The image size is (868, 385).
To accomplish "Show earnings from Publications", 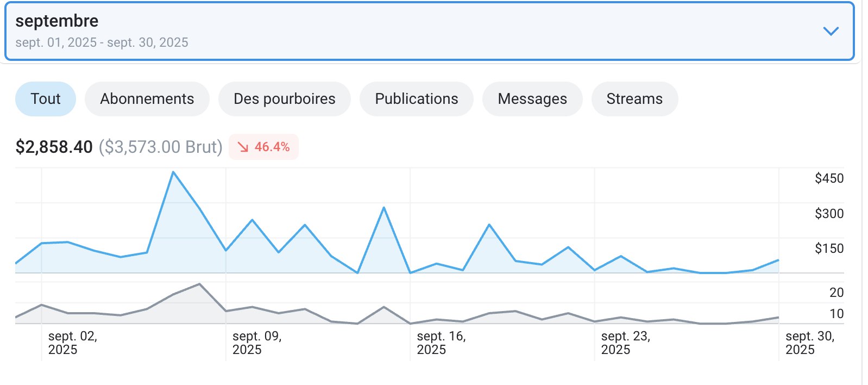I will tap(416, 99).
